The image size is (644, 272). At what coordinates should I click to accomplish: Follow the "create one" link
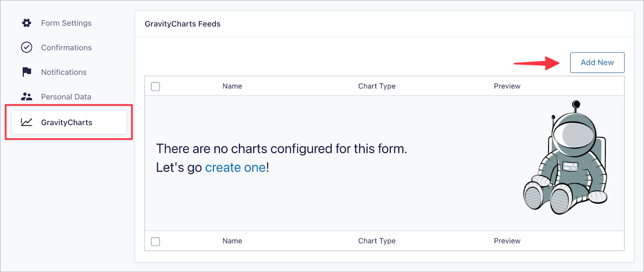pyautogui.click(x=235, y=168)
